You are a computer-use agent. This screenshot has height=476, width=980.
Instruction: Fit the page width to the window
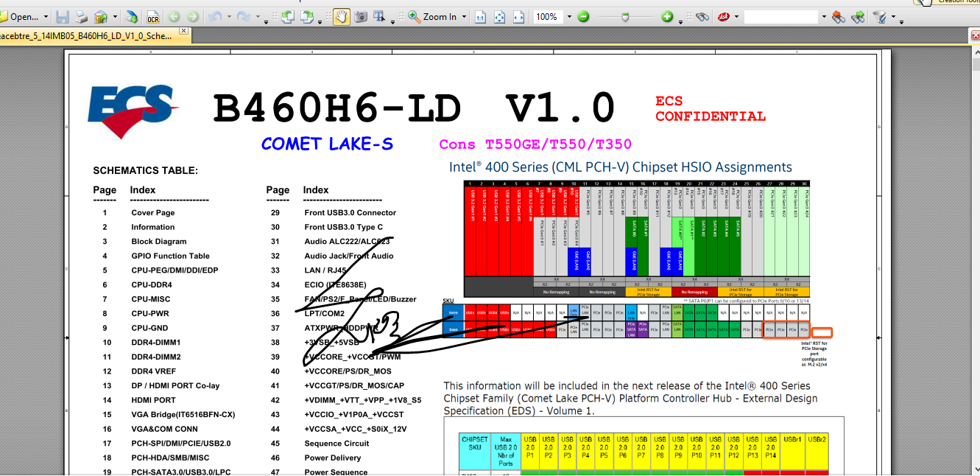518,17
